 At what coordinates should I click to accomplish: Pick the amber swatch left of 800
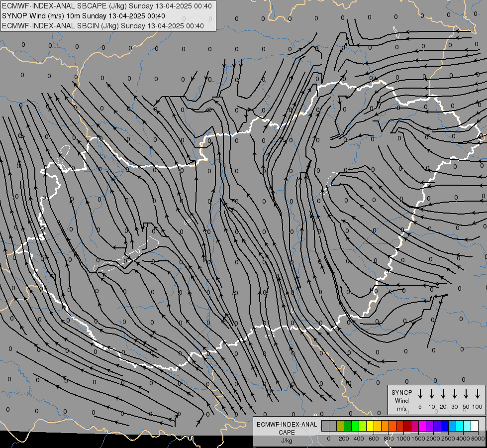(378, 426)
